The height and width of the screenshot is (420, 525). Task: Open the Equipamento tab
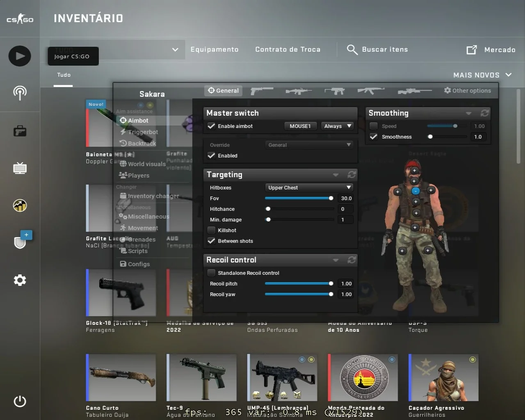pos(215,50)
